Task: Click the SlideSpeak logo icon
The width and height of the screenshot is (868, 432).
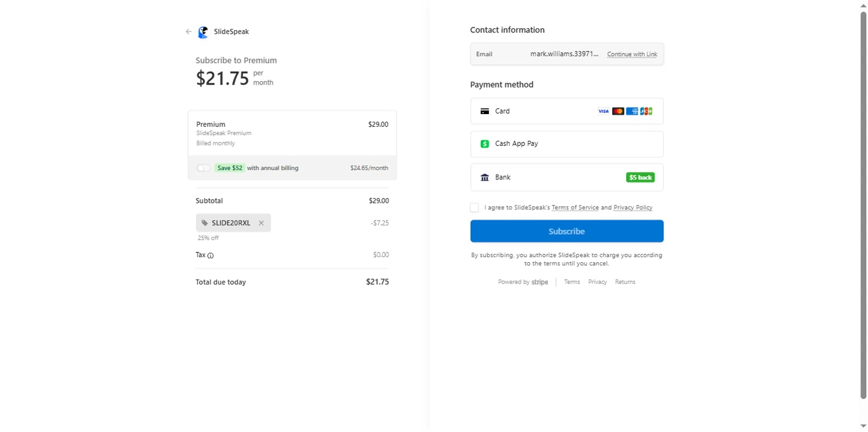Action: 203,32
